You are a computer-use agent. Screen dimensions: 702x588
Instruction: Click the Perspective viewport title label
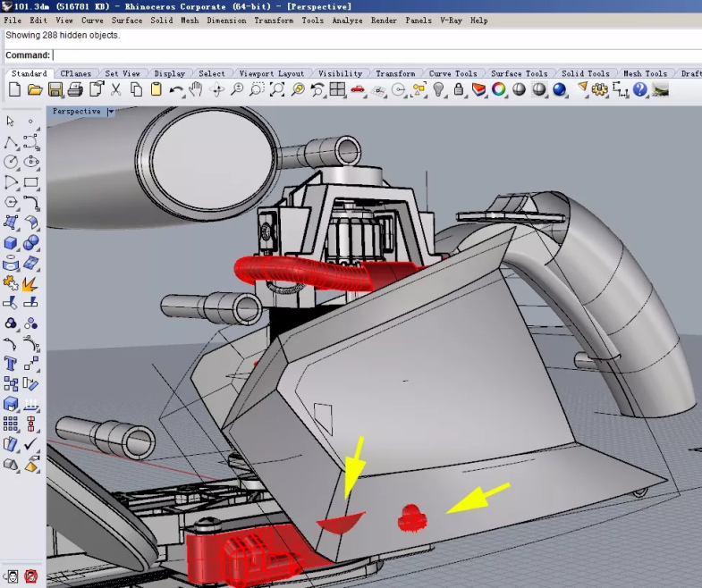tap(77, 112)
